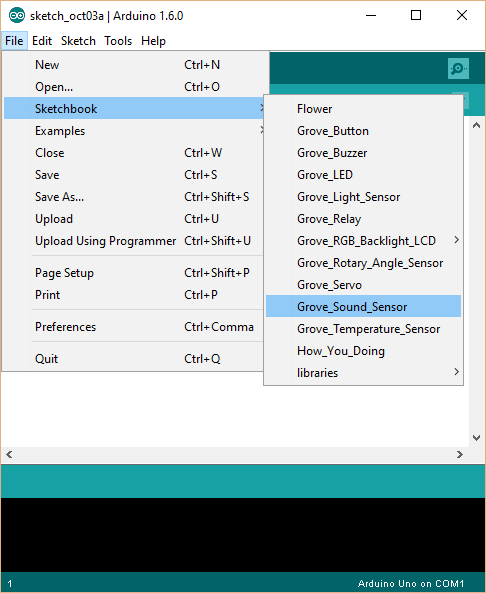486x593 pixels.
Task: Open the Edit menu
Action: pyautogui.click(x=42, y=41)
